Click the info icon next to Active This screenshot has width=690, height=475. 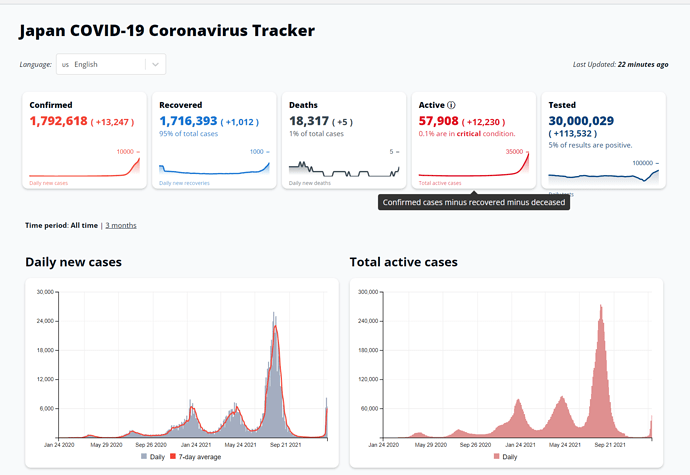click(452, 105)
